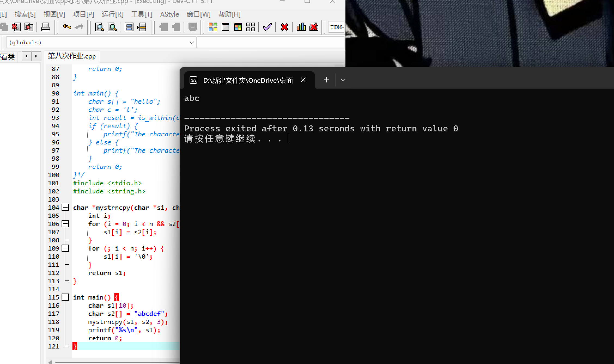This screenshot has width=614, height=364.
Task: Click the Find magnifier icon
Action: tap(99, 27)
